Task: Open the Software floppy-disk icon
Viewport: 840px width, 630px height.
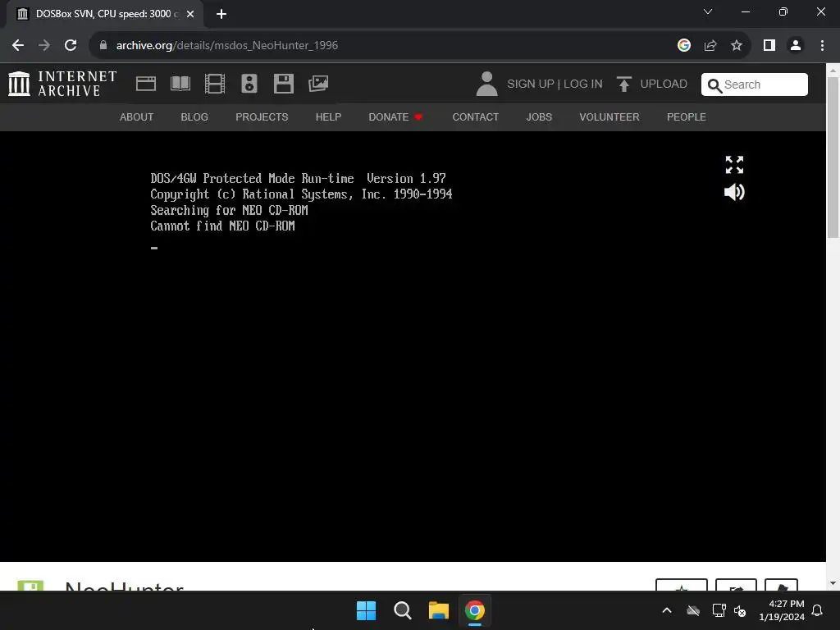Action: (283, 84)
